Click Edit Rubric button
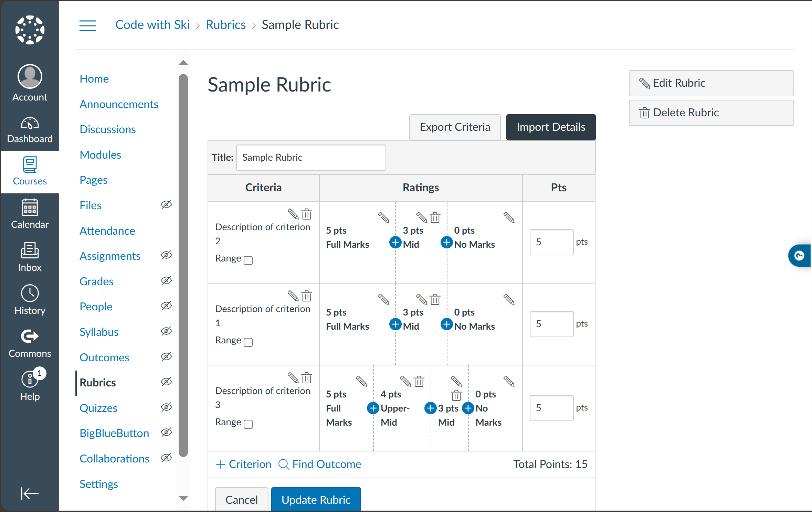The image size is (812, 512). point(711,83)
